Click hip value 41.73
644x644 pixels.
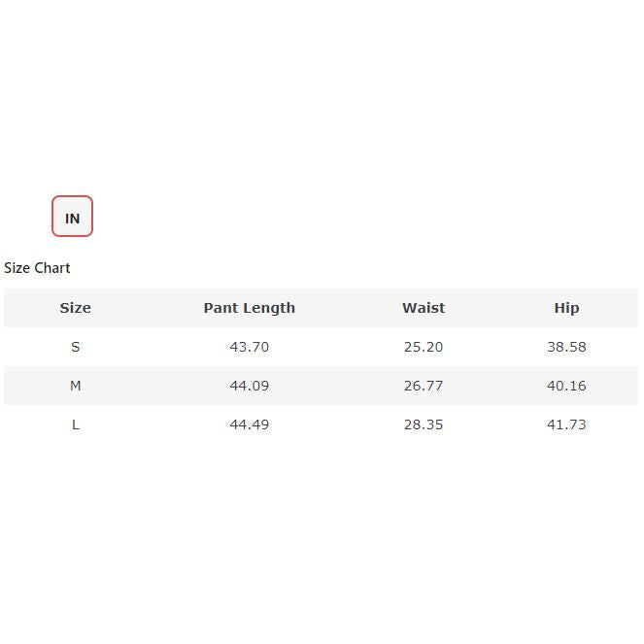(566, 424)
